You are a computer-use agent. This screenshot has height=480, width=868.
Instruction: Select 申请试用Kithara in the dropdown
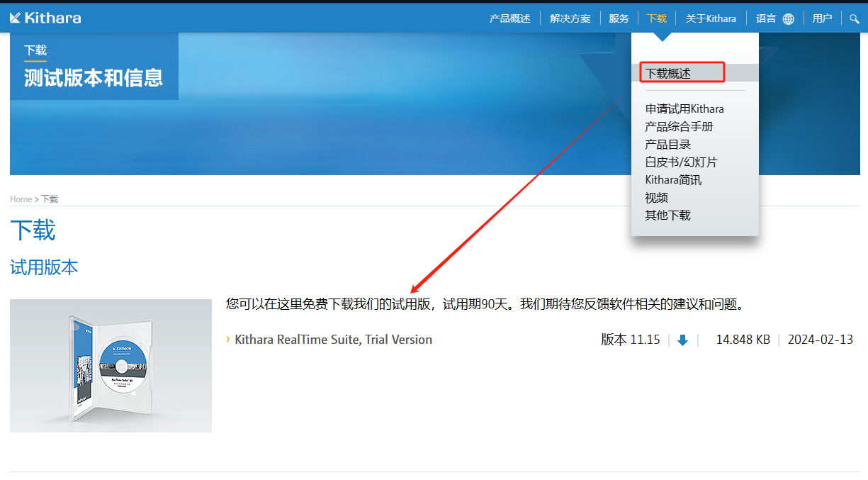point(684,109)
